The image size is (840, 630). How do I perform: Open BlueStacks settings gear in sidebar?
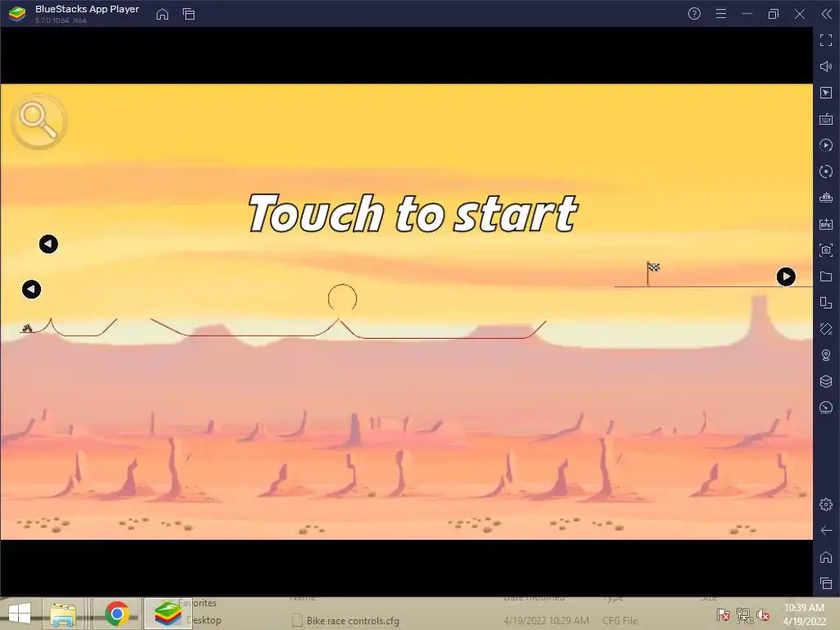(x=826, y=504)
